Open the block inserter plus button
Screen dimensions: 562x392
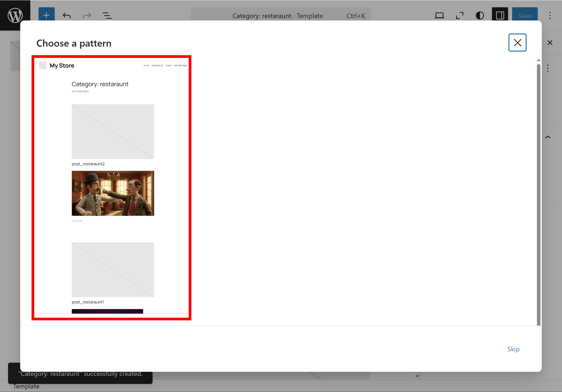tap(46, 15)
